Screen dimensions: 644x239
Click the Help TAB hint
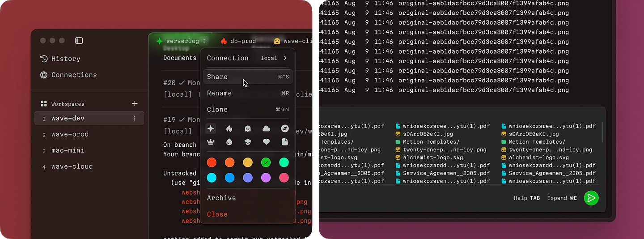click(527, 198)
